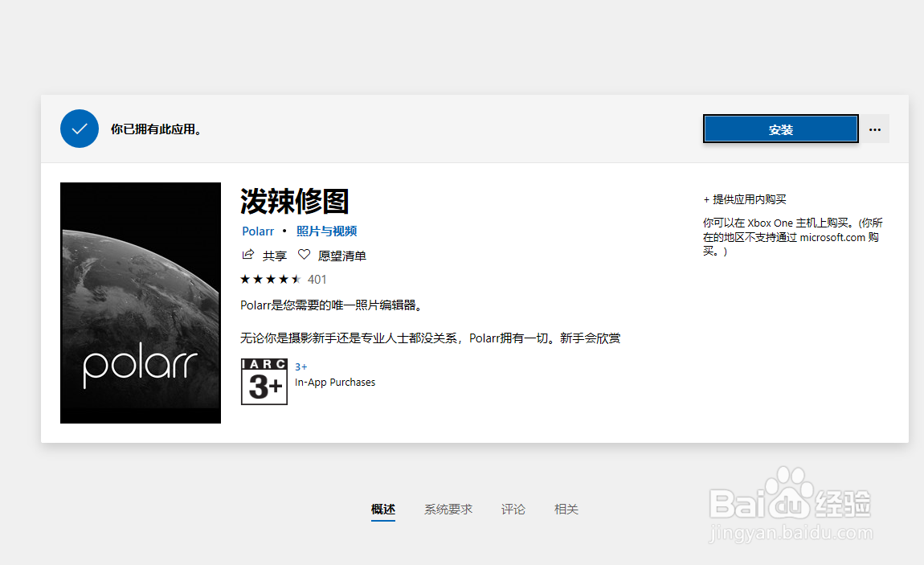Screen dimensions: 924x565
Task: Click the blue checkmark owned-app icon
Action: click(80, 129)
